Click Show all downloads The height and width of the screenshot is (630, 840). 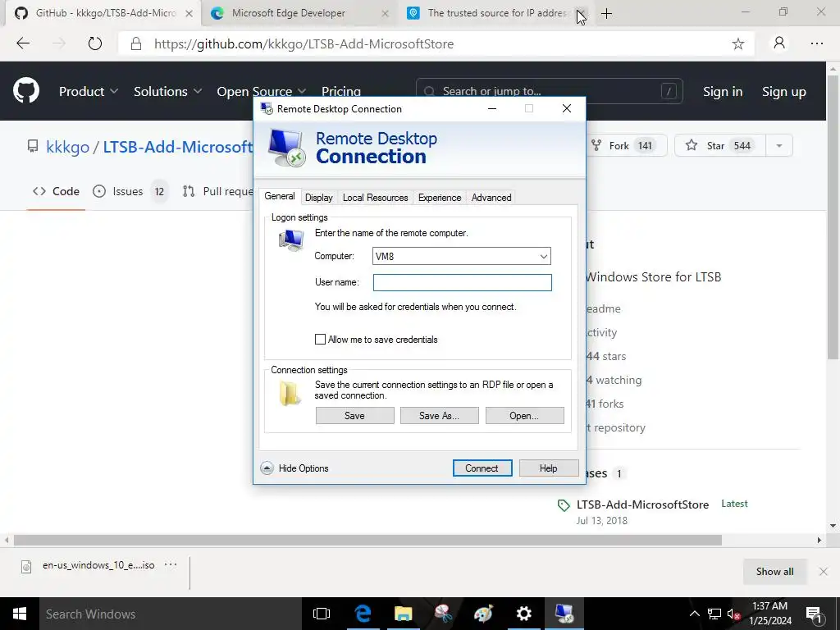(x=774, y=572)
